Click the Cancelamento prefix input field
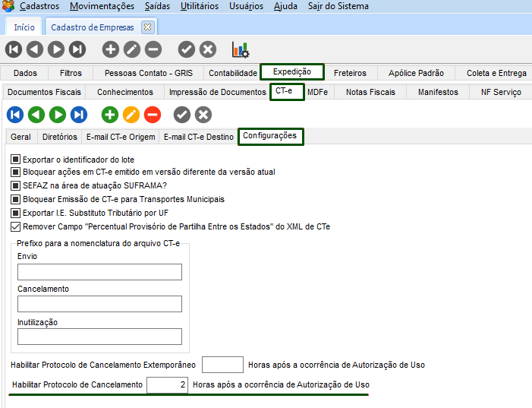Screen dimensions: 532x408 point(99,304)
